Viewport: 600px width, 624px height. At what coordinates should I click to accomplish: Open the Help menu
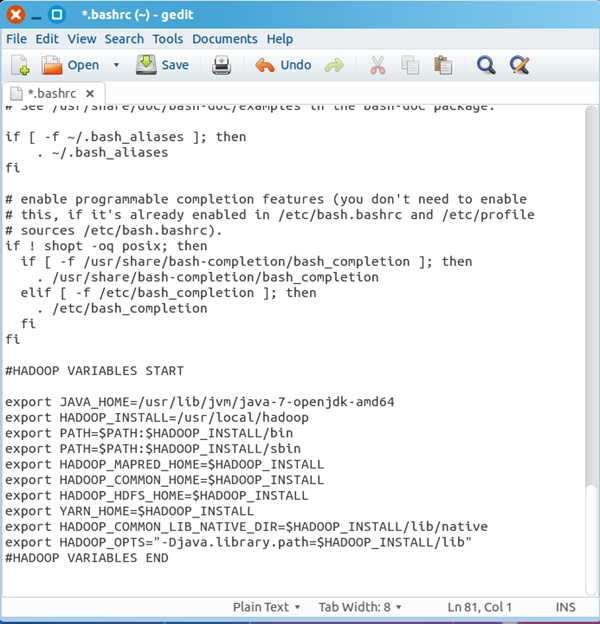280,39
